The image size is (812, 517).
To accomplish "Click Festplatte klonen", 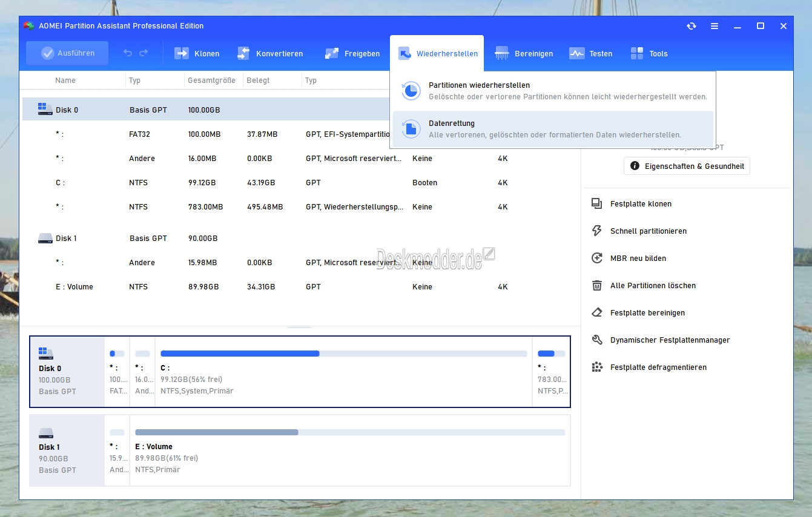I will coord(641,204).
